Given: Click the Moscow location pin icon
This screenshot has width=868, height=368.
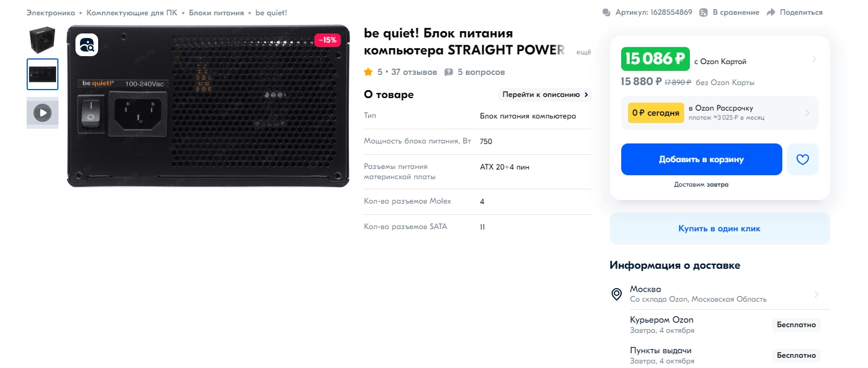Looking at the screenshot, I should [x=616, y=294].
